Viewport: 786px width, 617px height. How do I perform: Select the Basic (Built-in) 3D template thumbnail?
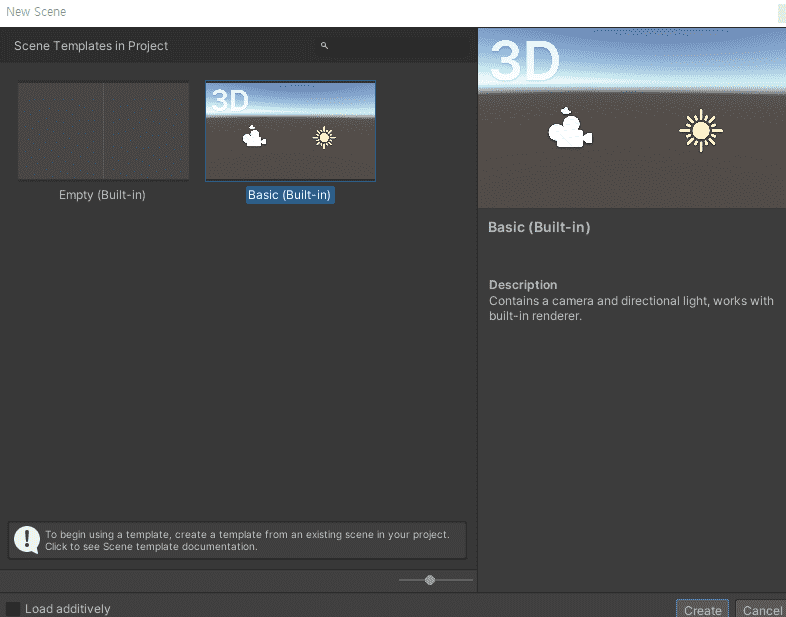tap(290, 131)
